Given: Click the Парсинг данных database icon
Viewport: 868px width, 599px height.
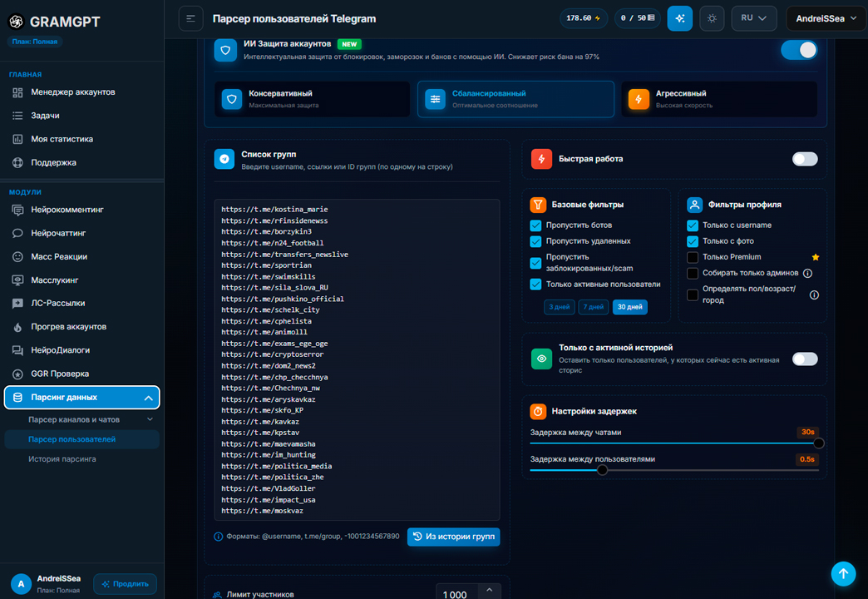Looking at the screenshot, I should click(17, 398).
